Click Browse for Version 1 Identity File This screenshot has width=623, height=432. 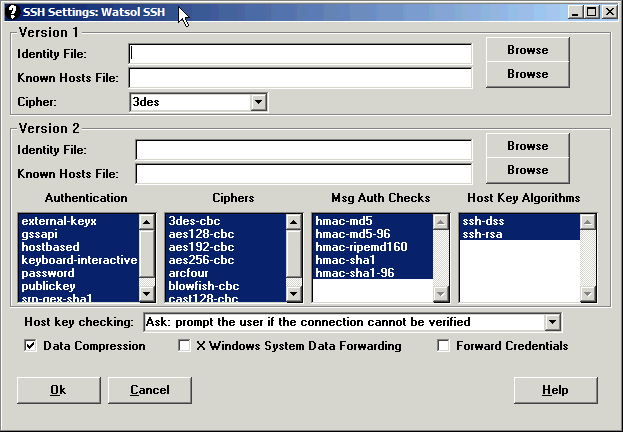[x=527, y=50]
